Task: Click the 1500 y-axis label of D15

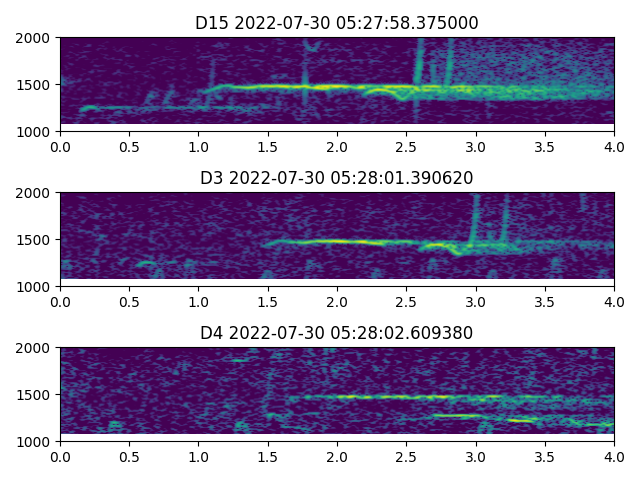Action: click(36, 85)
